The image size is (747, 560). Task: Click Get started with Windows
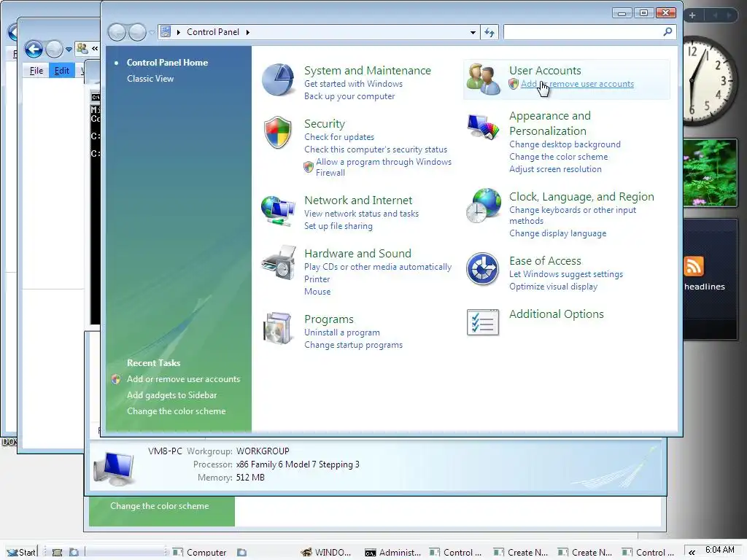click(x=354, y=84)
